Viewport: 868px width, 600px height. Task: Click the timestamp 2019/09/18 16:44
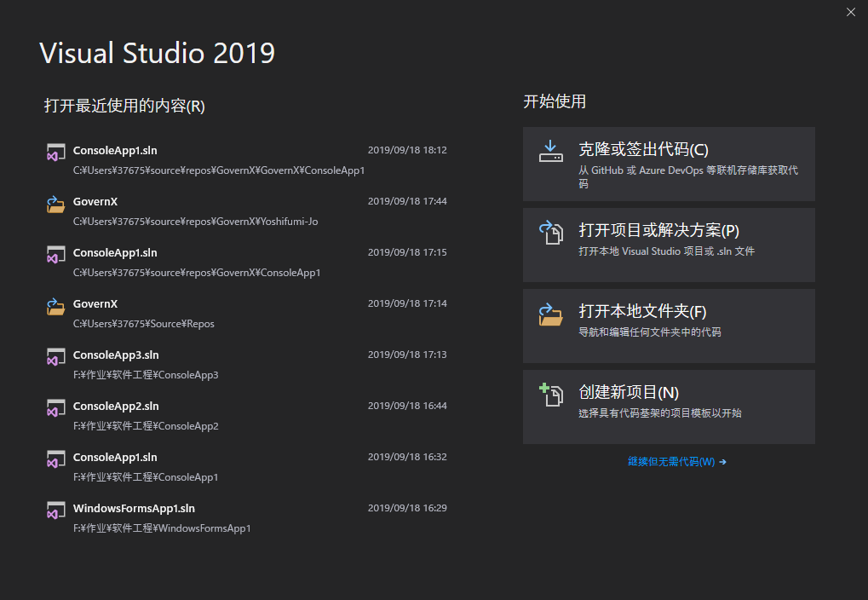tap(407, 406)
